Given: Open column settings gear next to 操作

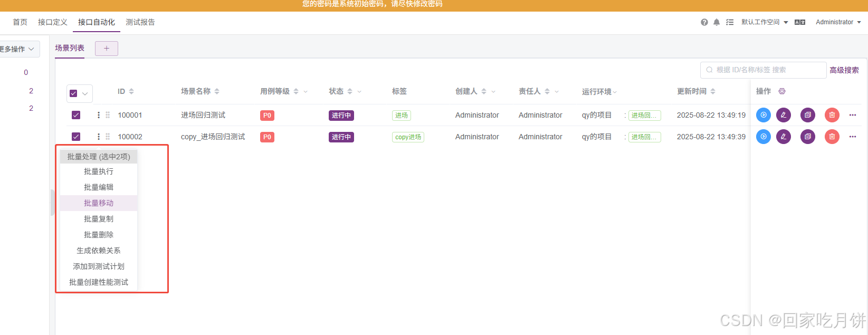Looking at the screenshot, I should click(x=782, y=91).
